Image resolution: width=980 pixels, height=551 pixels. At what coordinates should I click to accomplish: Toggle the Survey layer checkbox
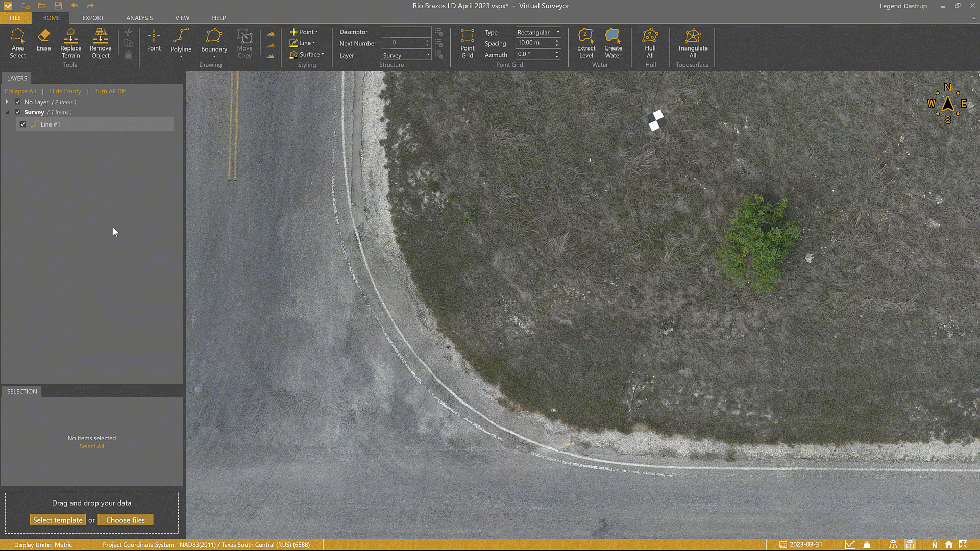pos(17,112)
